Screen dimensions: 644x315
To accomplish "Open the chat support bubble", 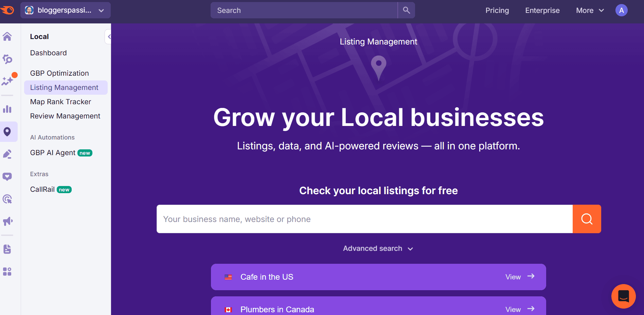I will tap(624, 296).
